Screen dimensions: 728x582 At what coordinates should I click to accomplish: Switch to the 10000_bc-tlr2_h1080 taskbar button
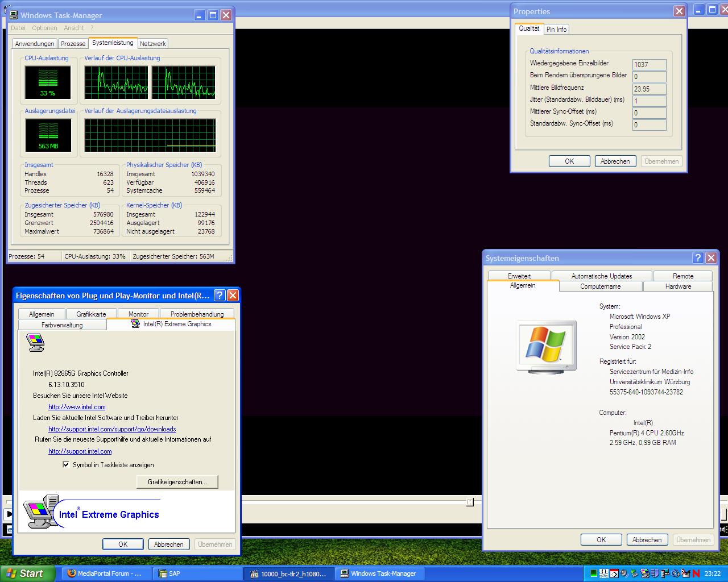coord(289,573)
